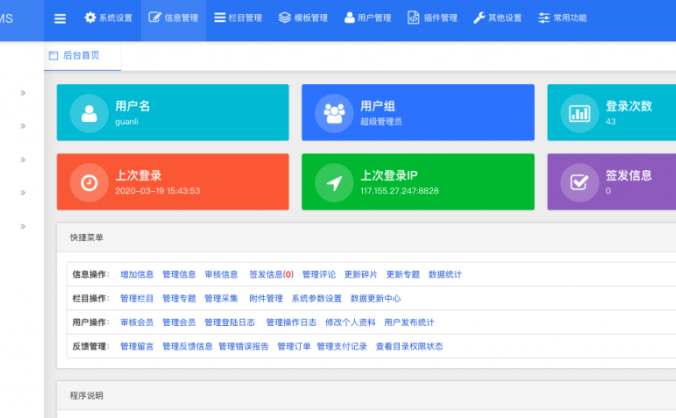This screenshot has width=676, height=418.
Task: Click the group icon in 用户组 card
Action: click(334, 113)
